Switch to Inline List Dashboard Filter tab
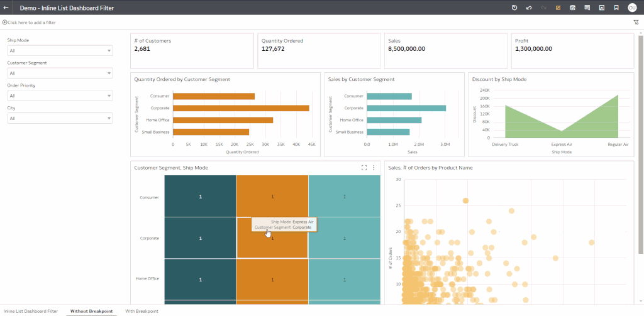 tap(31, 311)
